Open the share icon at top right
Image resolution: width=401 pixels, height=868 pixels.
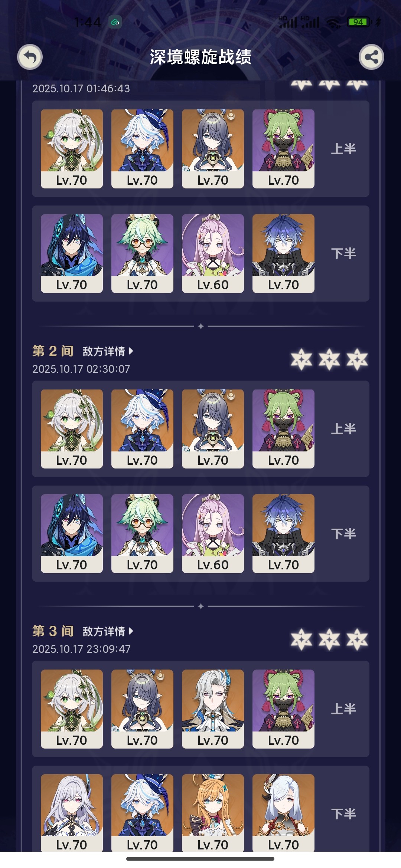(x=371, y=57)
